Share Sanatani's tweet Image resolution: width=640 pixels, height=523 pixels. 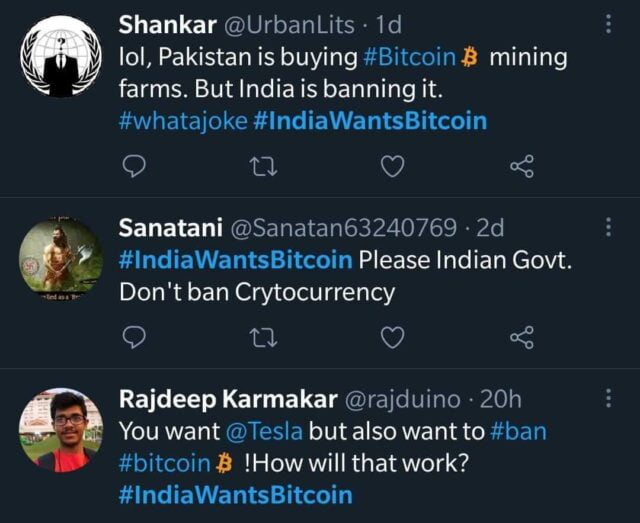(x=522, y=339)
